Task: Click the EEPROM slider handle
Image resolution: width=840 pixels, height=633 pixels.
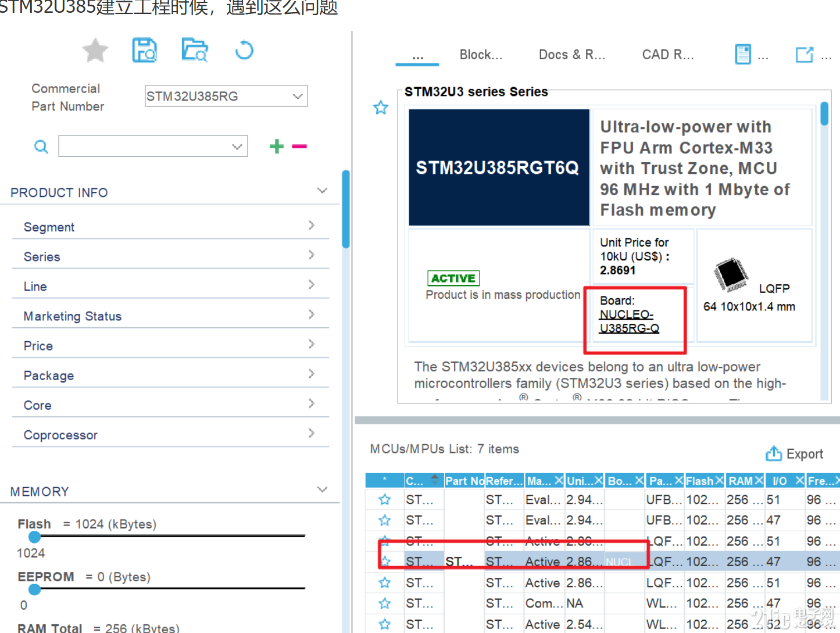Action: (x=35, y=589)
